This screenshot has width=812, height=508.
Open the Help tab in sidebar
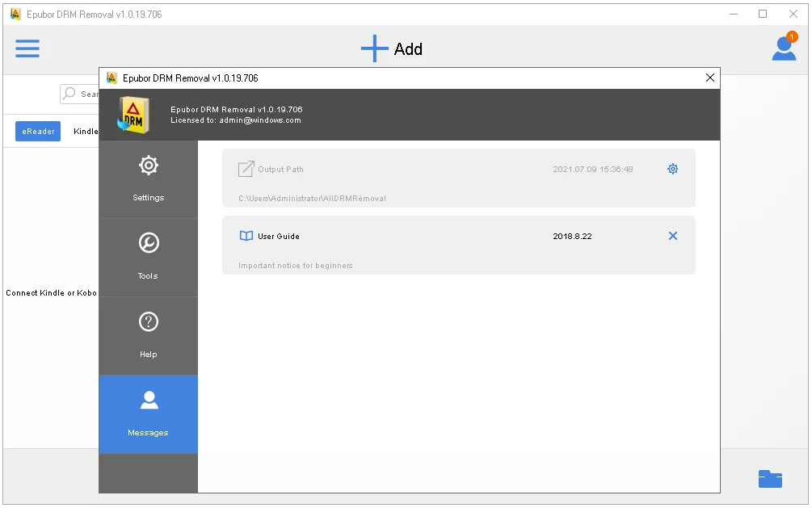148,335
